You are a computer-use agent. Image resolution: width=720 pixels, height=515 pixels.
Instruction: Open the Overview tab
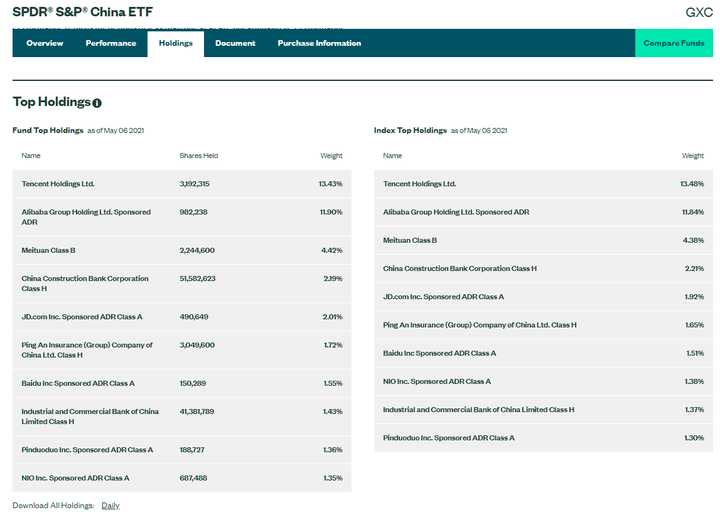(45, 43)
